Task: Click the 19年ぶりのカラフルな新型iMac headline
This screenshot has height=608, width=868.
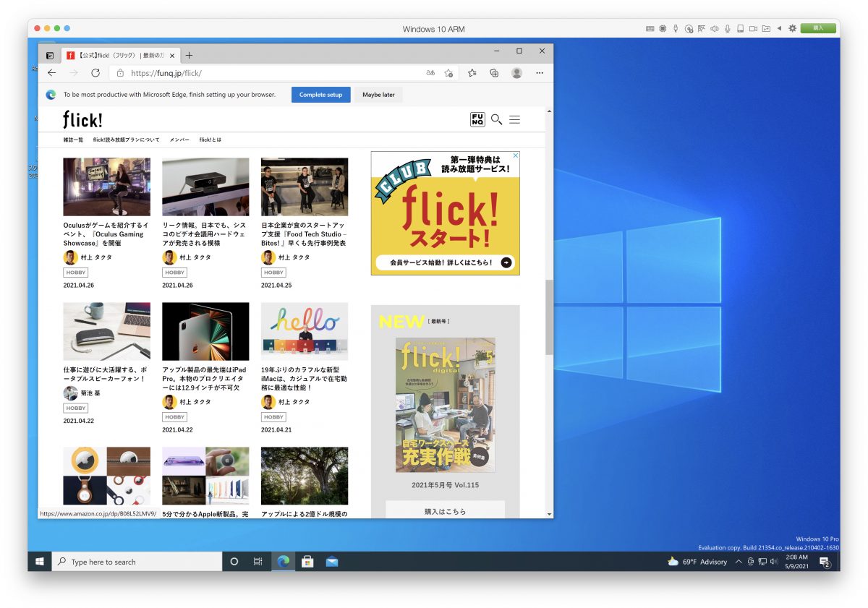Action: (305, 378)
